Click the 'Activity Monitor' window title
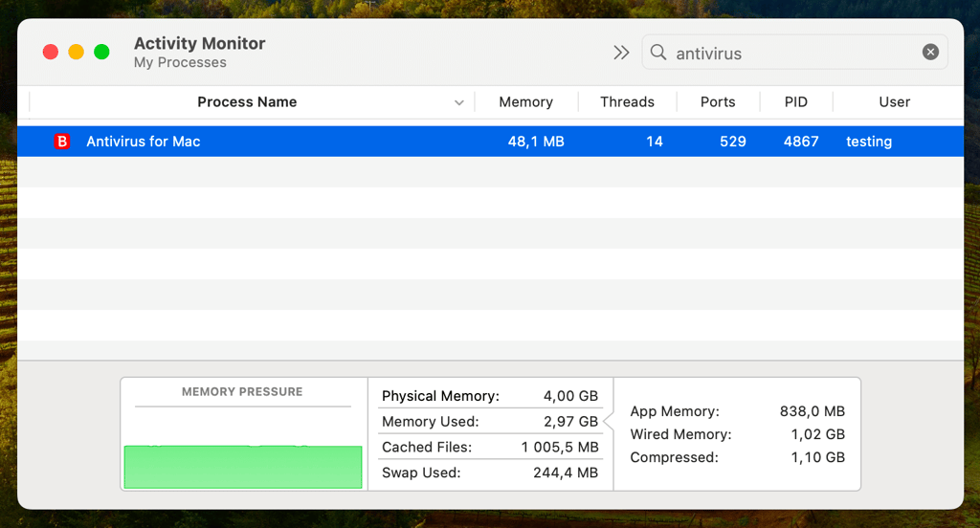The height and width of the screenshot is (528, 980). 199,43
